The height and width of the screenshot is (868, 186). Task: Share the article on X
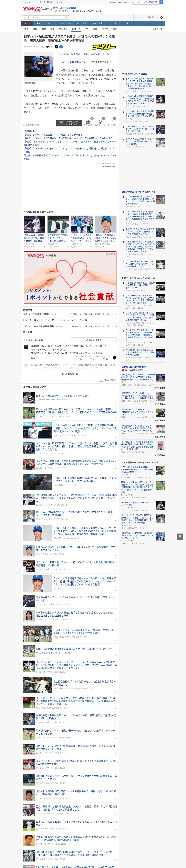tap(56, 47)
